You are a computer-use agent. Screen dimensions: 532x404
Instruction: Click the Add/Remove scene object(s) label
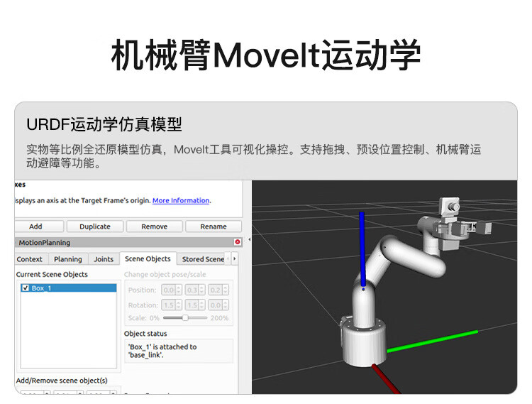click(62, 381)
